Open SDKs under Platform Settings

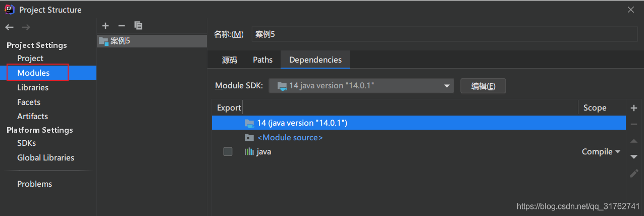[26, 143]
